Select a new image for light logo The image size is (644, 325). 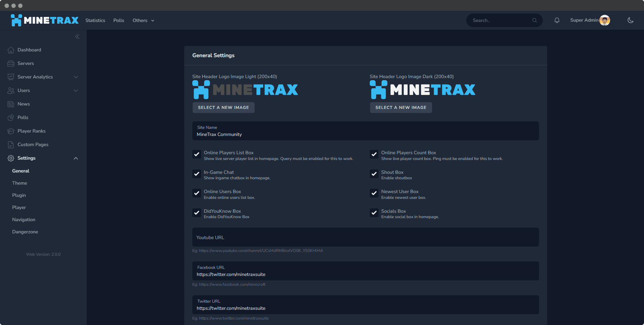(223, 108)
